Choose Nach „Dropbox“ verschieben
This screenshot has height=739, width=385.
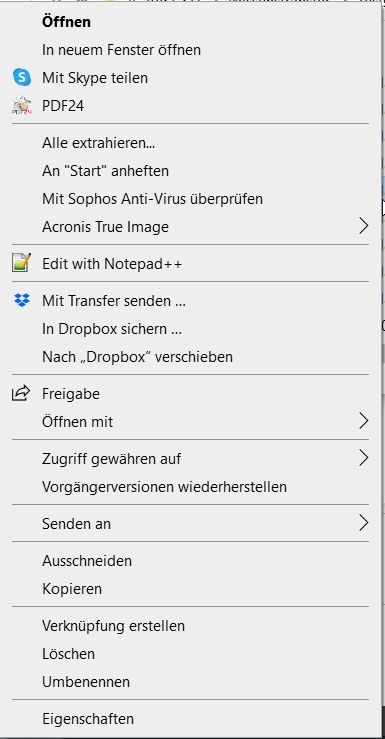(x=138, y=356)
